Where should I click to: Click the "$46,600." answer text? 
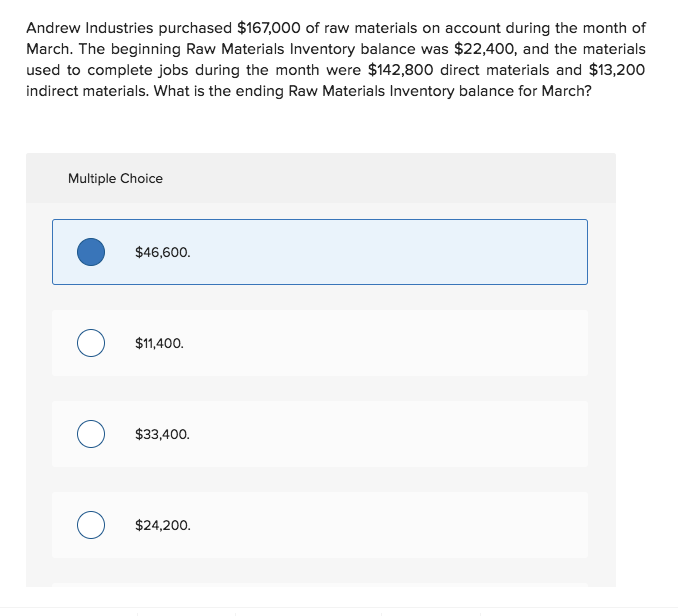[162, 252]
